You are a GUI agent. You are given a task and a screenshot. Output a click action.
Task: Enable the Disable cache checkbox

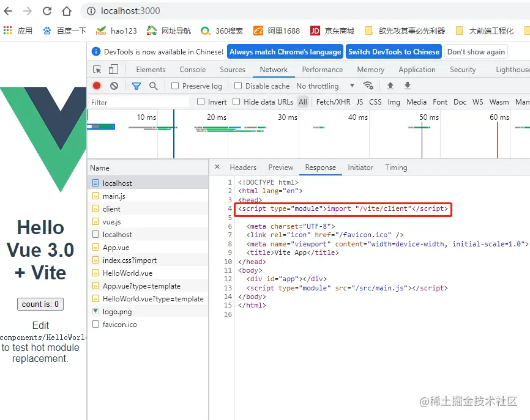coord(238,86)
